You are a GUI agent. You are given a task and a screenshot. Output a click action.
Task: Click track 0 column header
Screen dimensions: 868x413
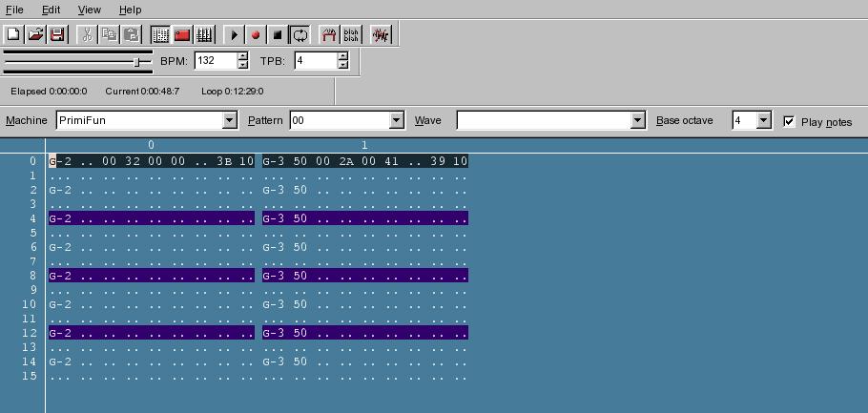tap(151, 146)
